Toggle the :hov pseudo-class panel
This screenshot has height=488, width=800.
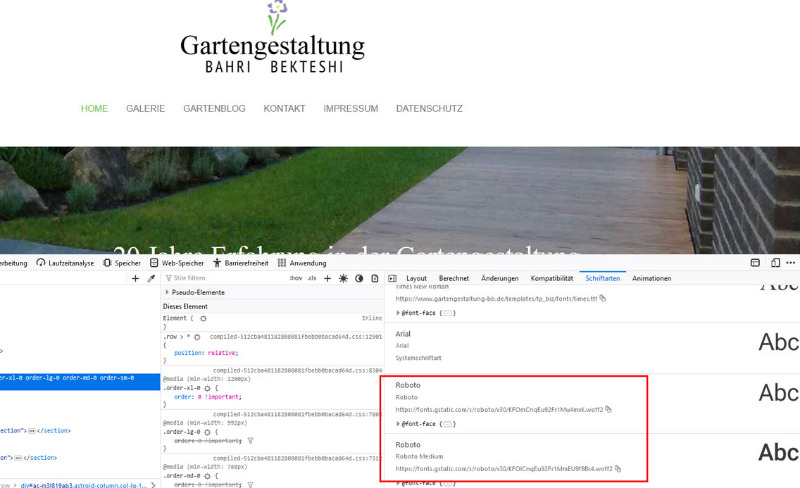pyautogui.click(x=296, y=278)
